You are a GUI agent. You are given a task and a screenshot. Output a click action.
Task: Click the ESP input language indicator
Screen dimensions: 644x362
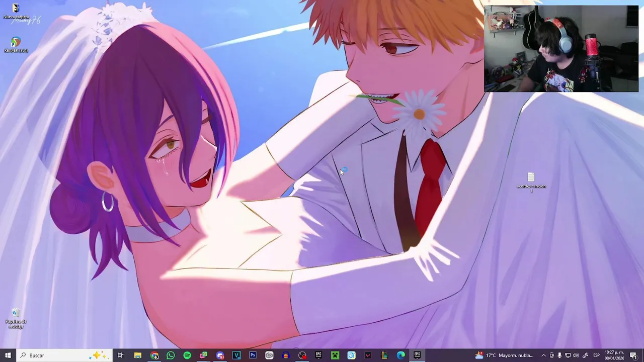coord(596,355)
